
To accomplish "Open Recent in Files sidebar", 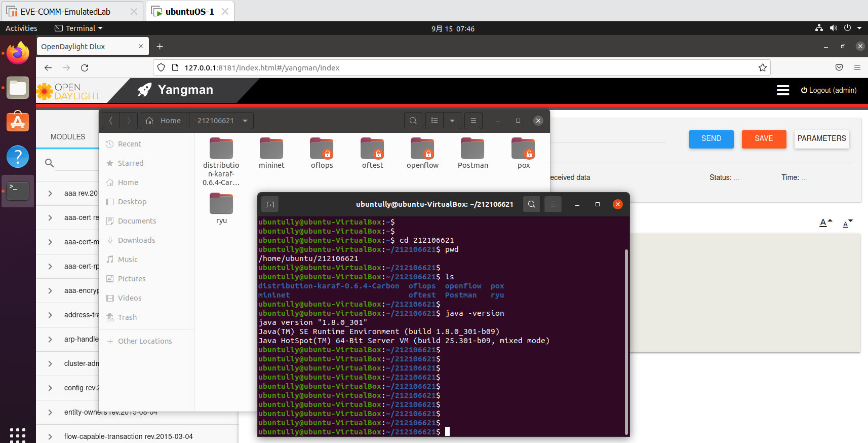I will pos(129,144).
